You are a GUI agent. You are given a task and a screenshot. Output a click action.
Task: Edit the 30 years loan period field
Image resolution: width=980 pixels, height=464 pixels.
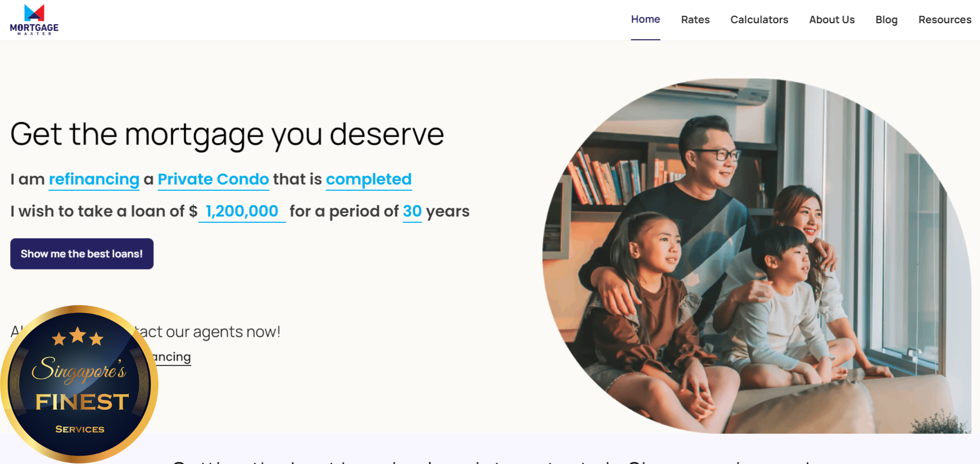(412, 211)
